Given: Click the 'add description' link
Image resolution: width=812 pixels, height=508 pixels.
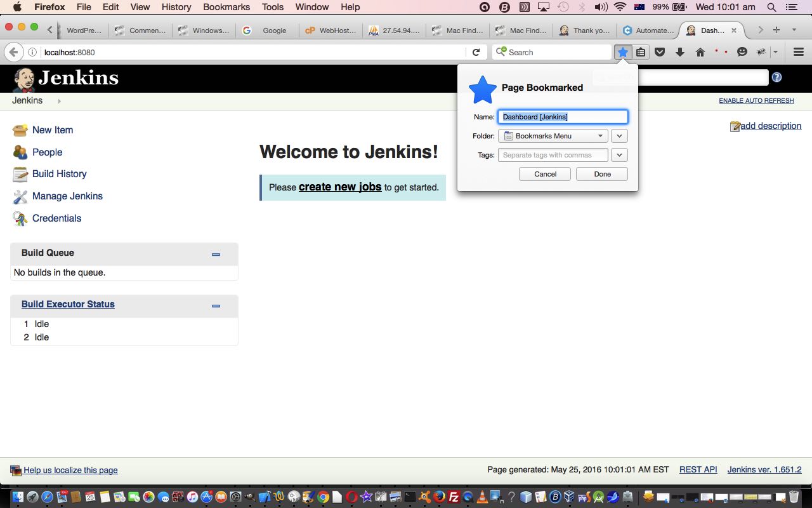Looking at the screenshot, I should pos(771,126).
